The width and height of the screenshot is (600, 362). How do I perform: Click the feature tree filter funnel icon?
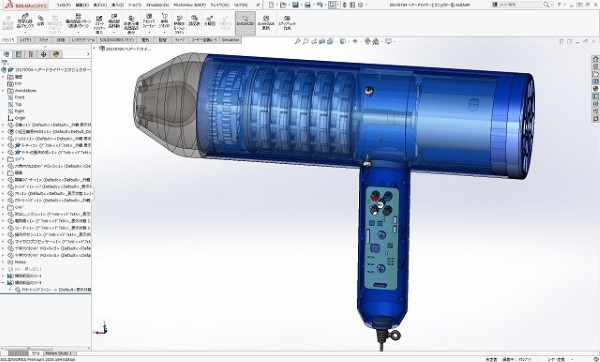[5, 63]
